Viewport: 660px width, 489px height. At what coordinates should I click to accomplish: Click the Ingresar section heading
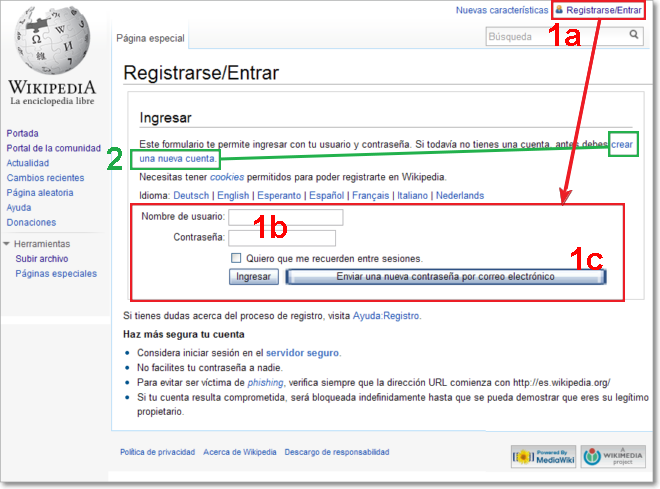click(165, 118)
